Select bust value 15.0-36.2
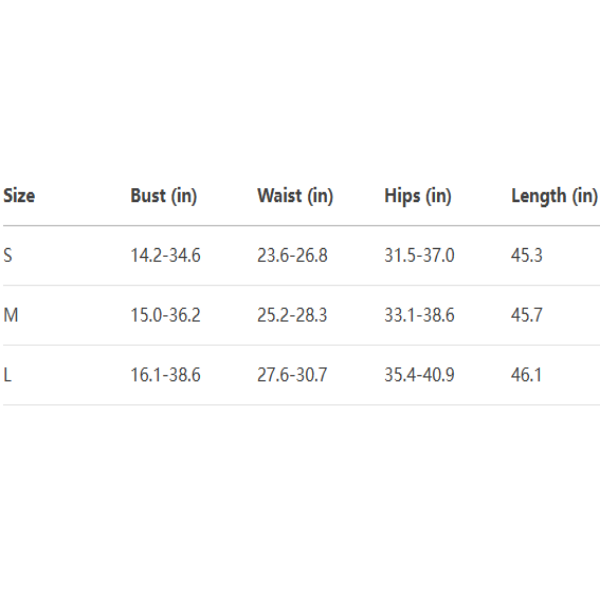The image size is (600, 600). coord(165,316)
